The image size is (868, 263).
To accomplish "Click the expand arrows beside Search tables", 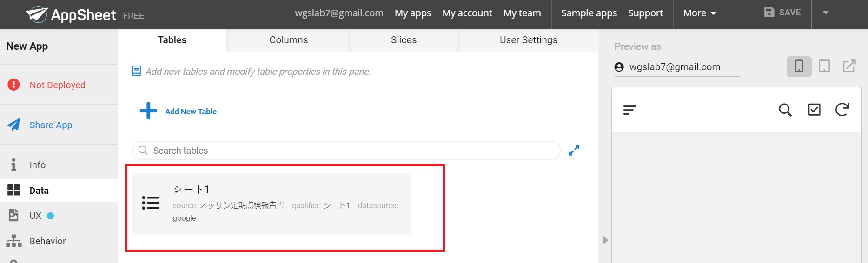I will 574,150.
